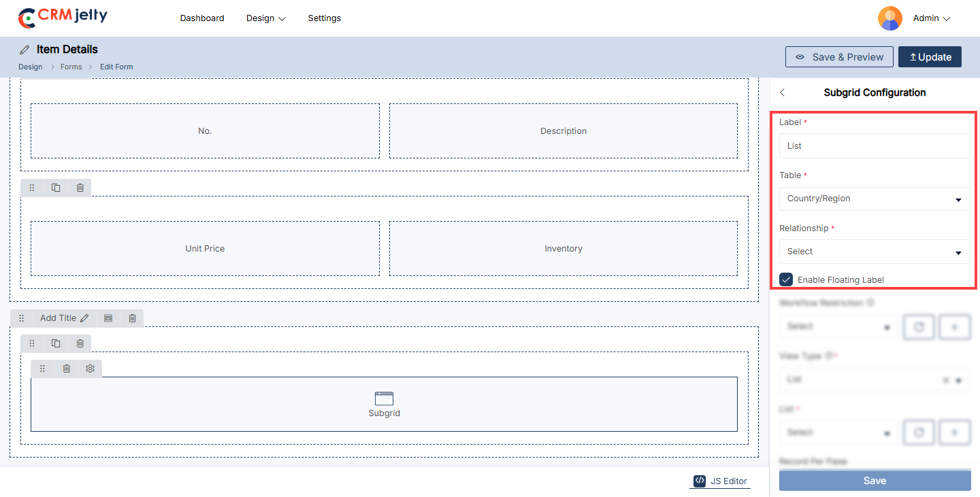Click the Admin user avatar
The image size is (980, 497).
[889, 18]
